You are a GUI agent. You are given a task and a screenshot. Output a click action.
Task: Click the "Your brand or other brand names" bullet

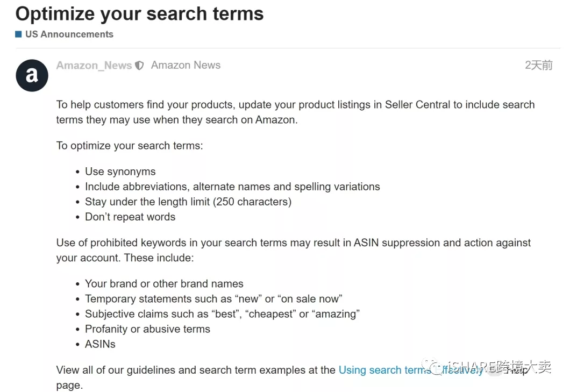tap(164, 283)
